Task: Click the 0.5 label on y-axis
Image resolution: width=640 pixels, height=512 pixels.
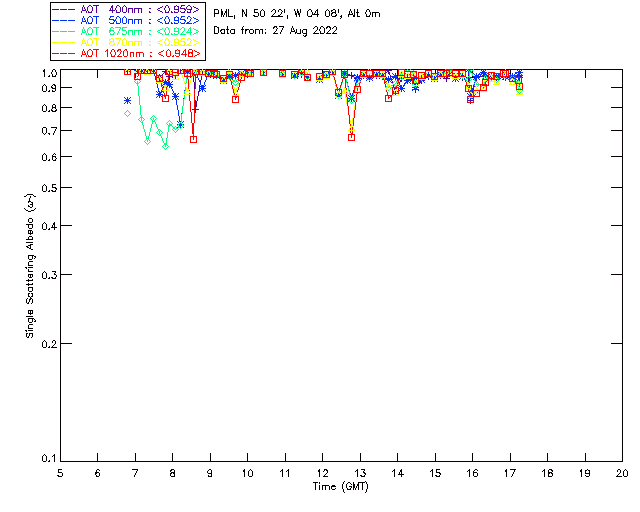Action: pos(49,188)
